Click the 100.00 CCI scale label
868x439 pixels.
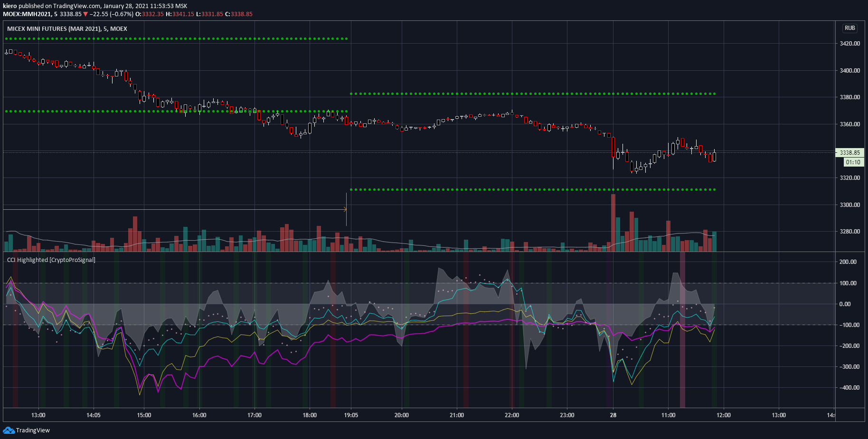tap(848, 283)
